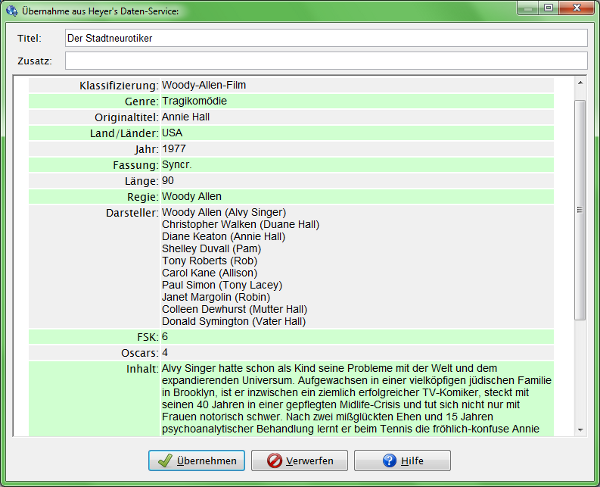Focus the Titel text field
The image size is (600, 487).
[x=325, y=38]
